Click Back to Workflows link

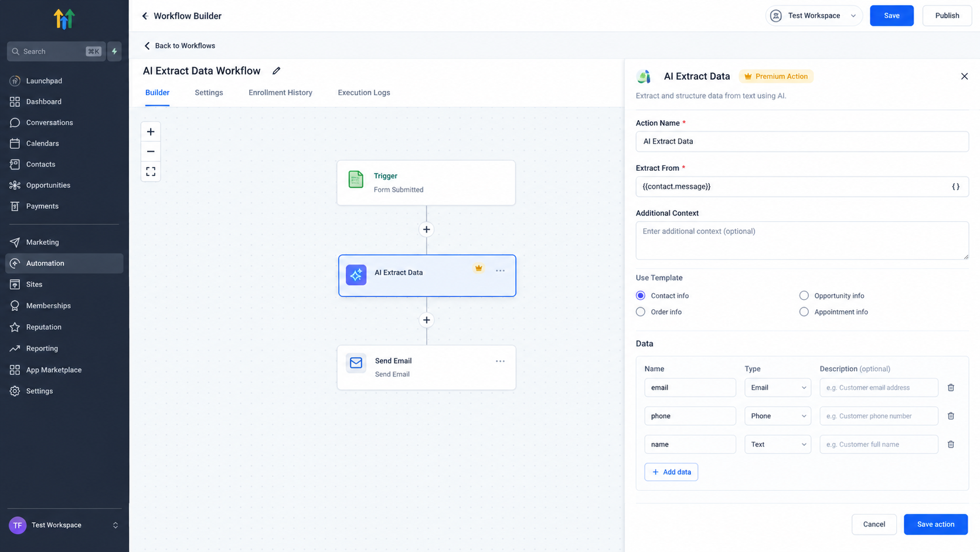tap(179, 46)
